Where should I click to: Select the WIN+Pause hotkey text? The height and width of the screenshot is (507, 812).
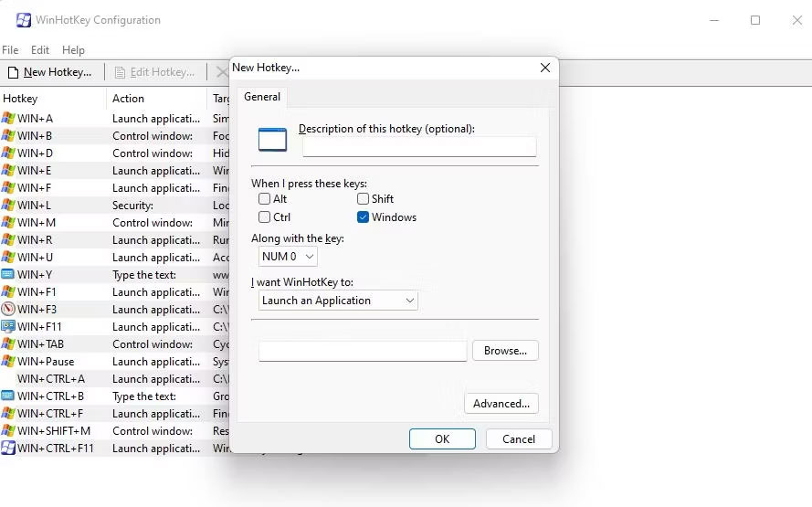46,361
